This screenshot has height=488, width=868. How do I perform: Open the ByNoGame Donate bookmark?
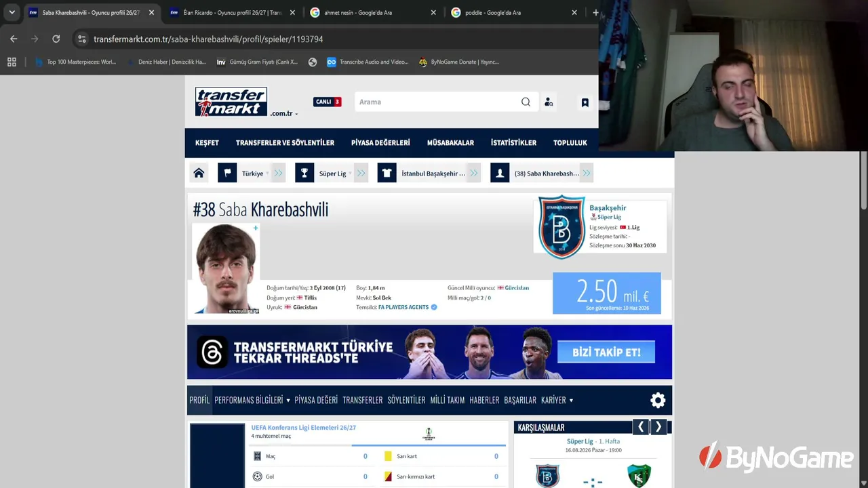(459, 62)
